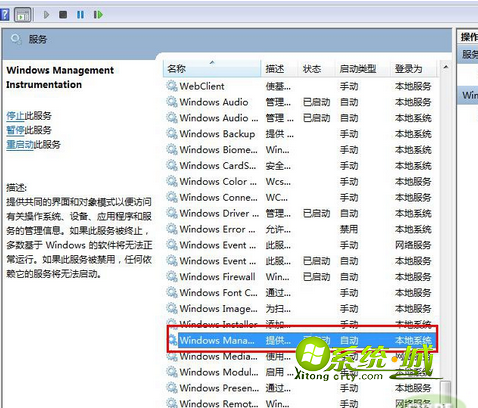Click the 重启动 link to restart service
Viewport: 478px width, 408px height.
coord(20,144)
